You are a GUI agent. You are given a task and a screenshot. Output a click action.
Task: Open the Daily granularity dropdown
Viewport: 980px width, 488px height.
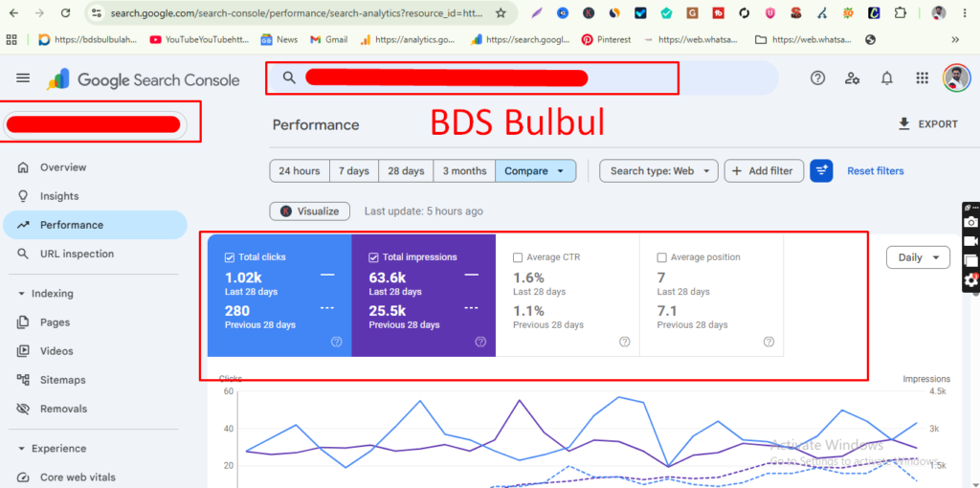918,257
